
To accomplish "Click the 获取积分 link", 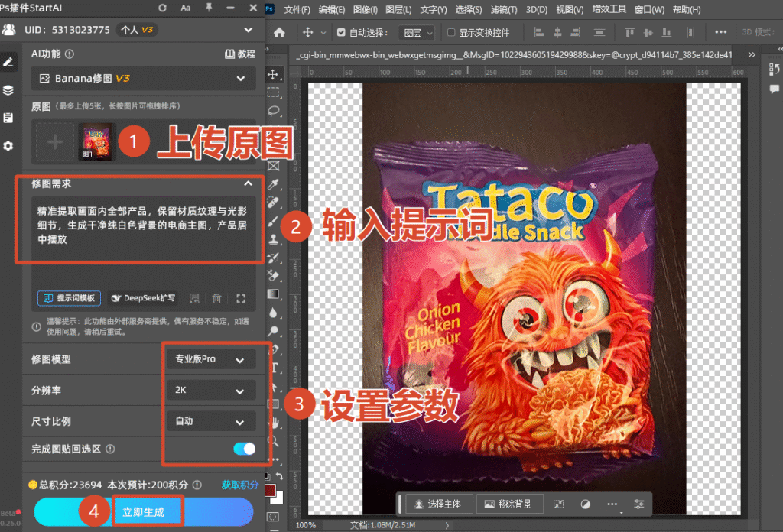I will tap(239, 485).
